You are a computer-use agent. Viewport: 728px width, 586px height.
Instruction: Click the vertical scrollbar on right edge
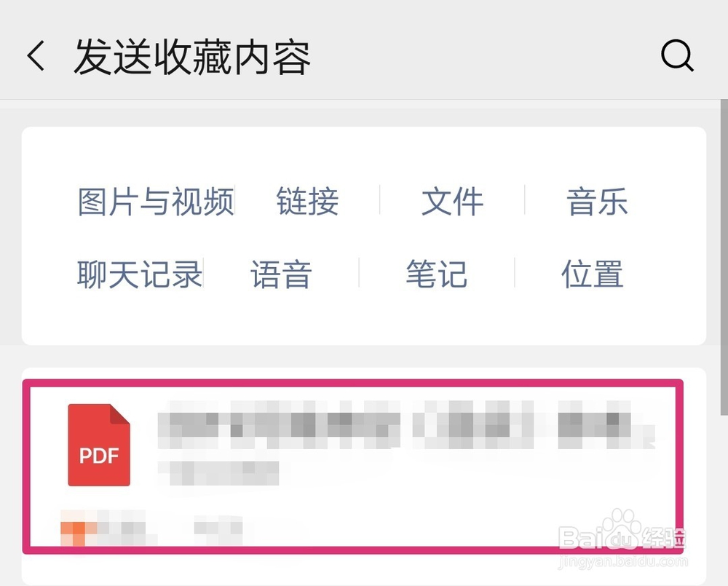pos(724,258)
